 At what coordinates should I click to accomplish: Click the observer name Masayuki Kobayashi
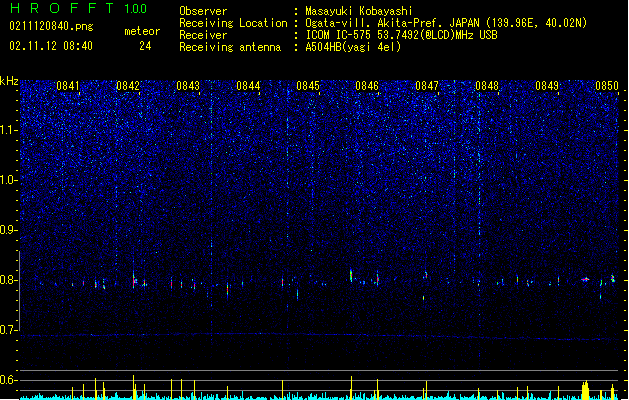(359, 11)
